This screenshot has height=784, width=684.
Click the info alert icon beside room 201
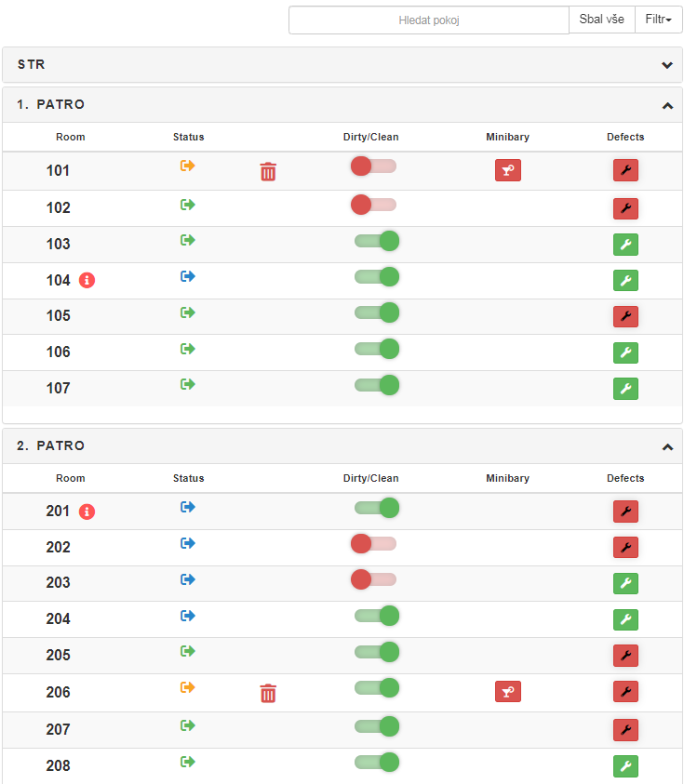coord(87,512)
